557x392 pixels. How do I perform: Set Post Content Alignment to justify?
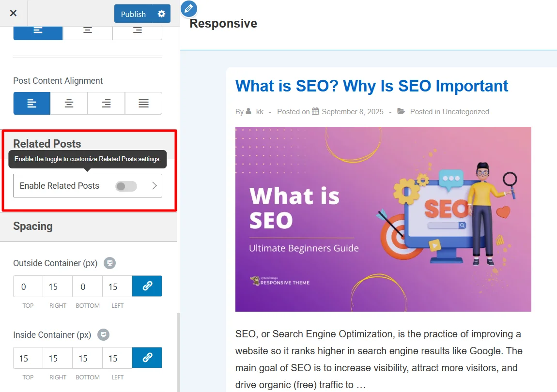[143, 104]
